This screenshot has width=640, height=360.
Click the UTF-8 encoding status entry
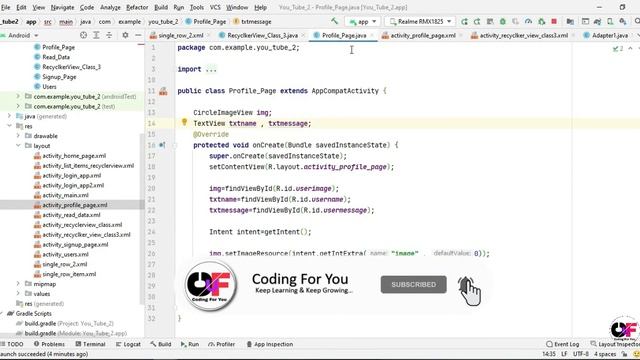[580, 354]
